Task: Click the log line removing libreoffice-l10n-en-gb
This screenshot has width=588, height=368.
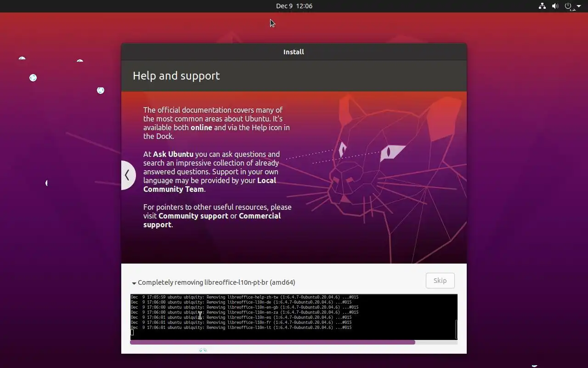Action: pos(244,307)
